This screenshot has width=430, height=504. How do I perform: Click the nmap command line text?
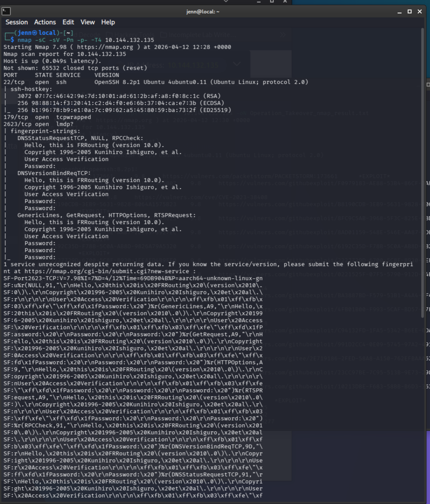click(x=85, y=40)
